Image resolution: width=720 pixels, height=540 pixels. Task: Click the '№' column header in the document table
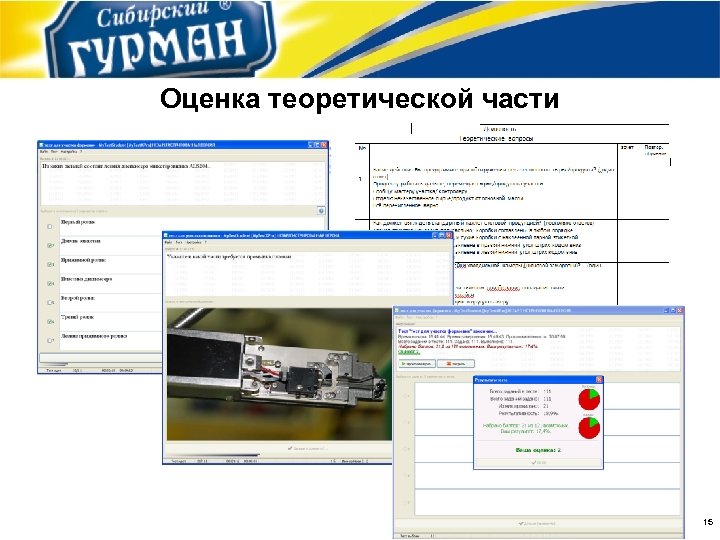tap(362, 148)
